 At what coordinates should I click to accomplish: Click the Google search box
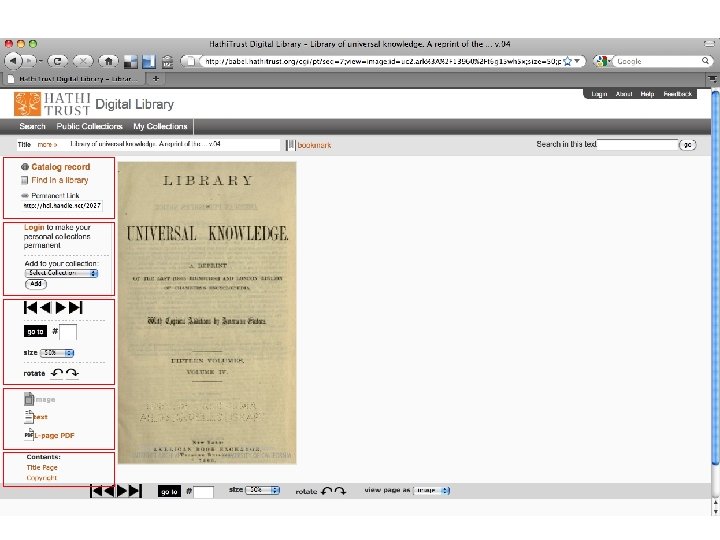(x=658, y=61)
